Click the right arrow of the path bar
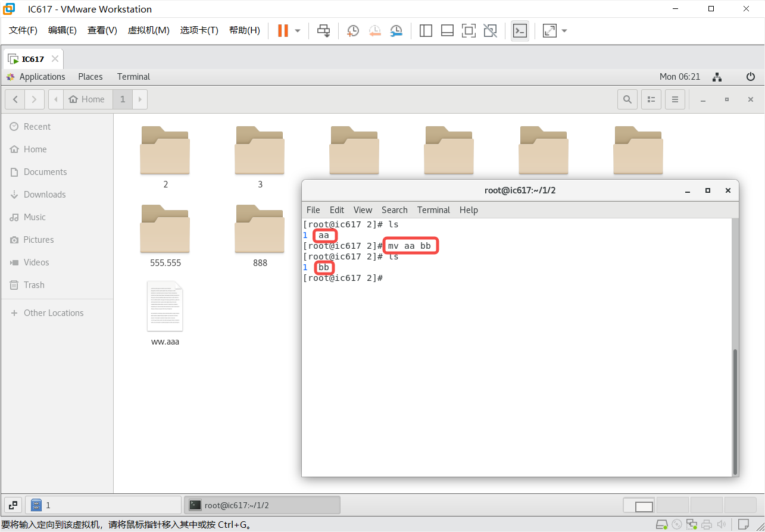This screenshot has height=532, width=765. click(x=140, y=99)
